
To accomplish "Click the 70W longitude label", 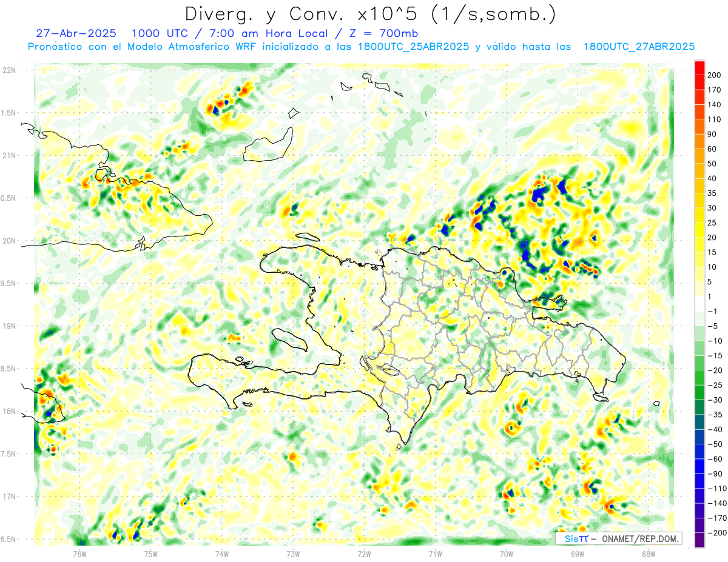I will pos(507,554).
